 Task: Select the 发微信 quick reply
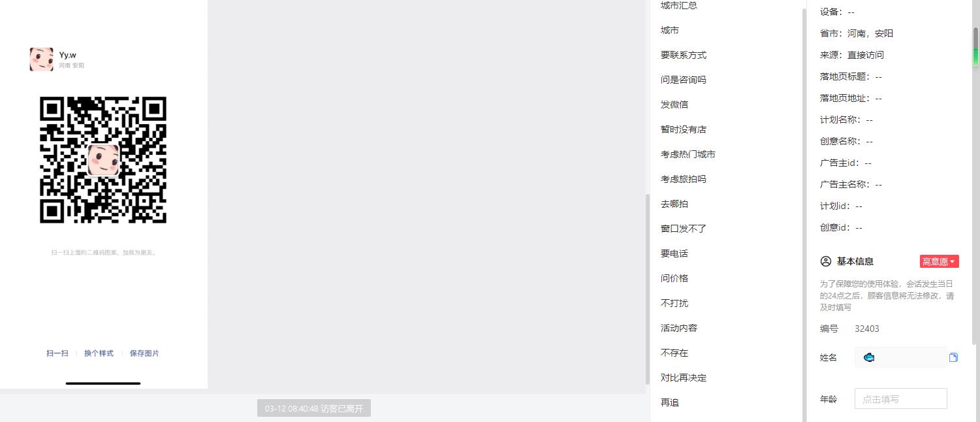(674, 105)
